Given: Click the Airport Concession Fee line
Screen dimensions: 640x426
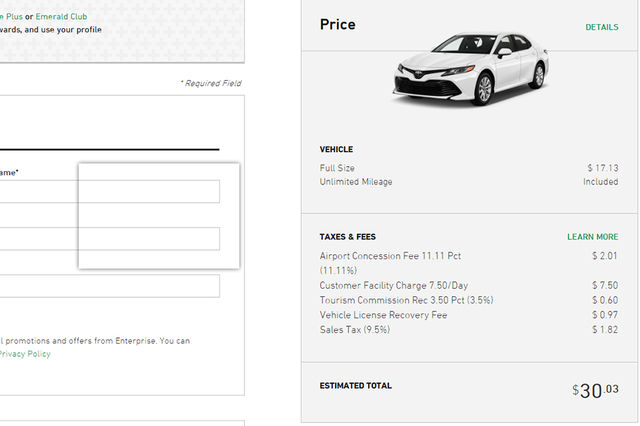Looking at the screenshot, I should point(390,256).
